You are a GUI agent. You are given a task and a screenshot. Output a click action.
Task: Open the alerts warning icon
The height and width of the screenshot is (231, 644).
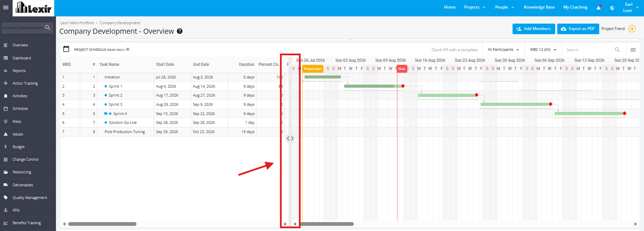coord(599,7)
